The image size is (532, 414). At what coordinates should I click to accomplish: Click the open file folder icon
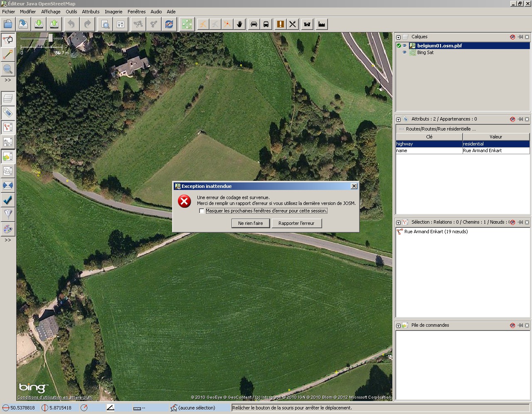pyautogui.click(x=8, y=24)
